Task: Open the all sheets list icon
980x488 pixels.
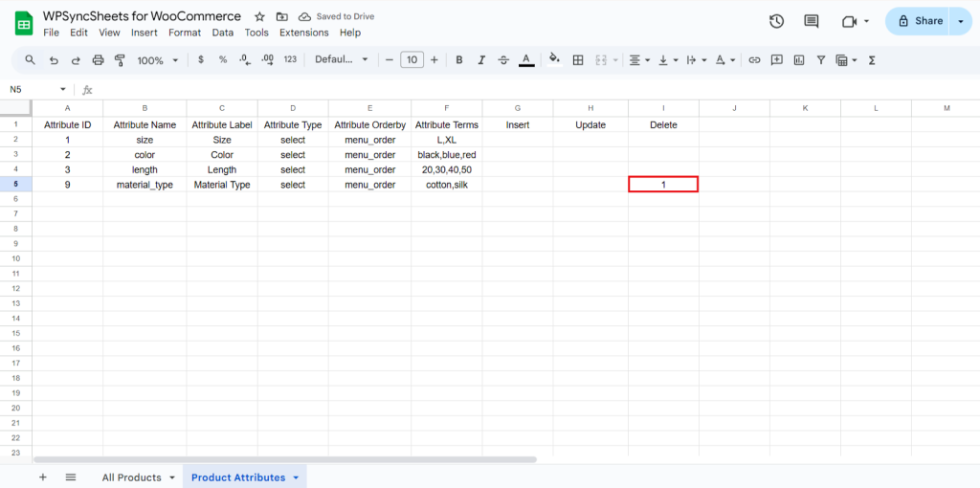Action: pyautogui.click(x=71, y=477)
